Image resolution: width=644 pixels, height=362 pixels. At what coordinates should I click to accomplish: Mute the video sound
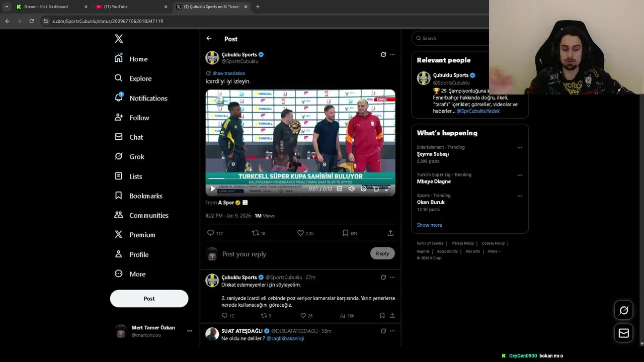(x=351, y=189)
